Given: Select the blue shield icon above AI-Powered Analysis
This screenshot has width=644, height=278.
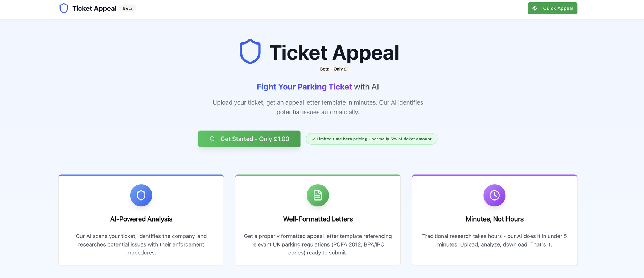Looking at the screenshot, I should 141,195.
